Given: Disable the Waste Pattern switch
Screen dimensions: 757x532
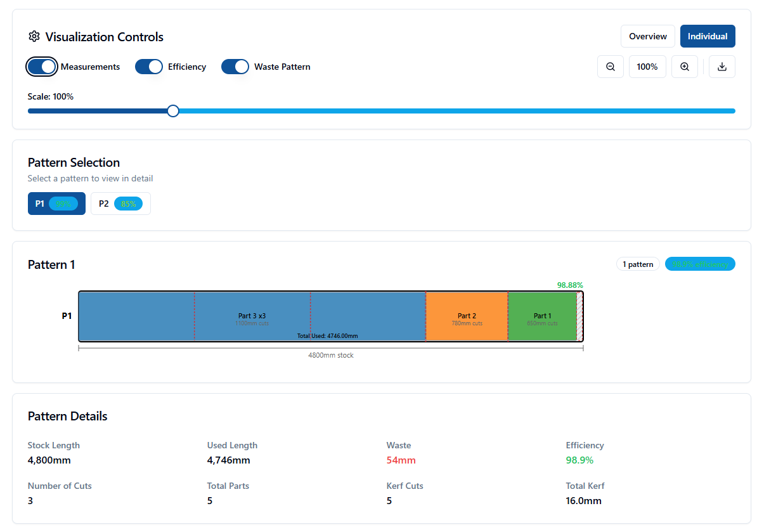Looking at the screenshot, I should [235, 67].
